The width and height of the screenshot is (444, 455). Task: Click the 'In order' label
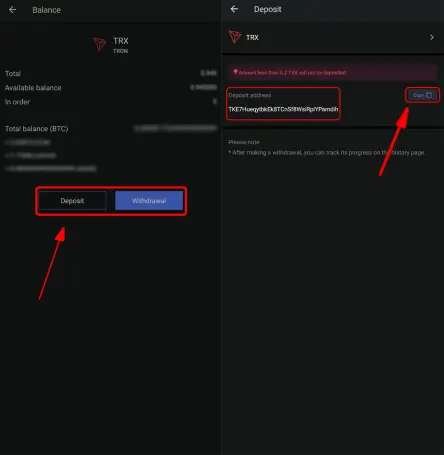(x=17, y=102)
